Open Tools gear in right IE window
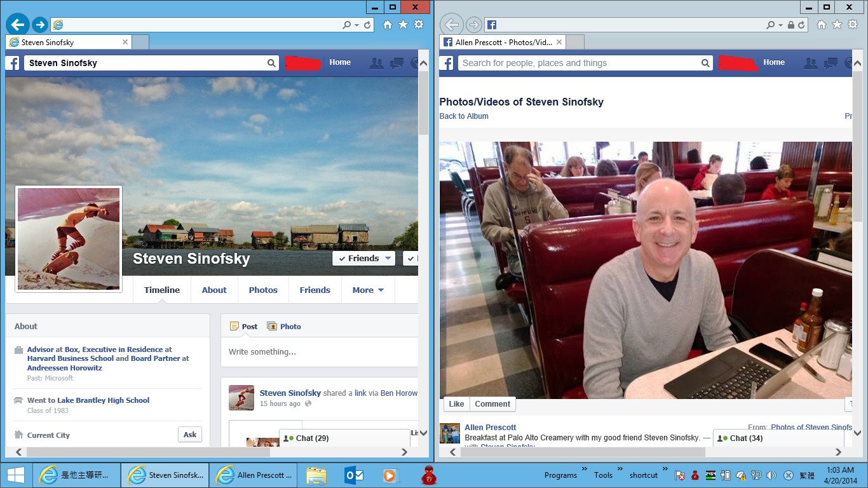868x488 pixels. click(x=852, y=25)
